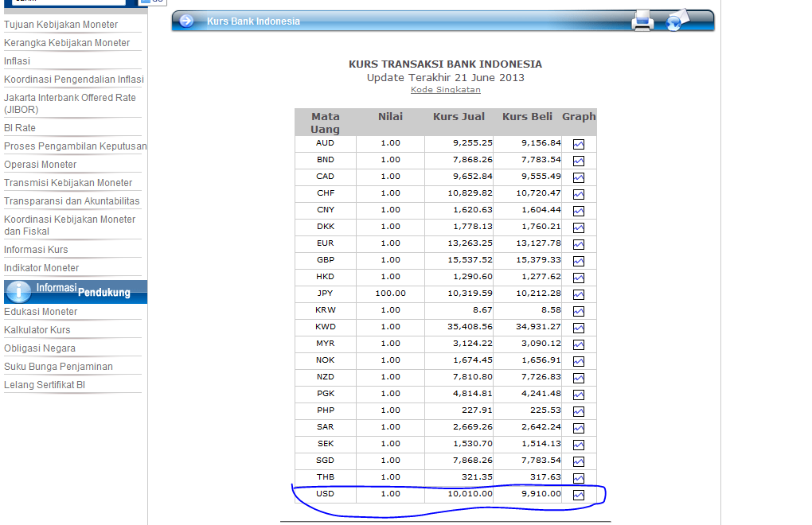Open Lelang Sertifikat BI link
Image resolution: width=812 pixels, height=525 pixels.
[x=45, y=385]
